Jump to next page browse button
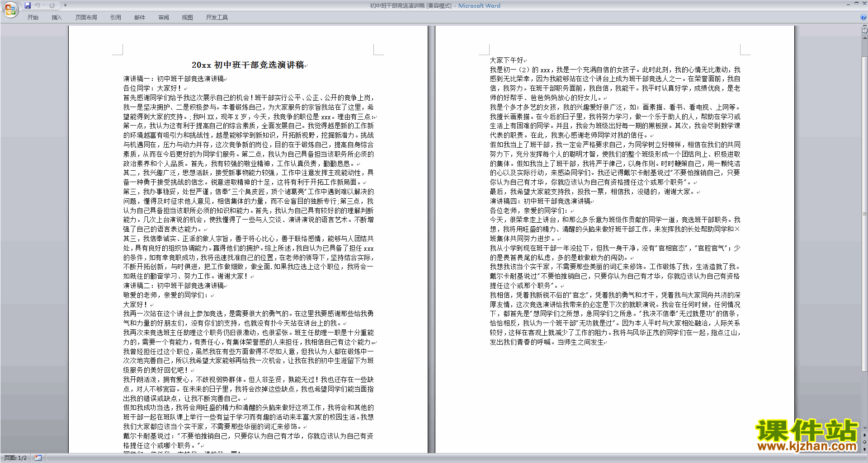Screen dimensions: 868x463 tap(865, 449)
